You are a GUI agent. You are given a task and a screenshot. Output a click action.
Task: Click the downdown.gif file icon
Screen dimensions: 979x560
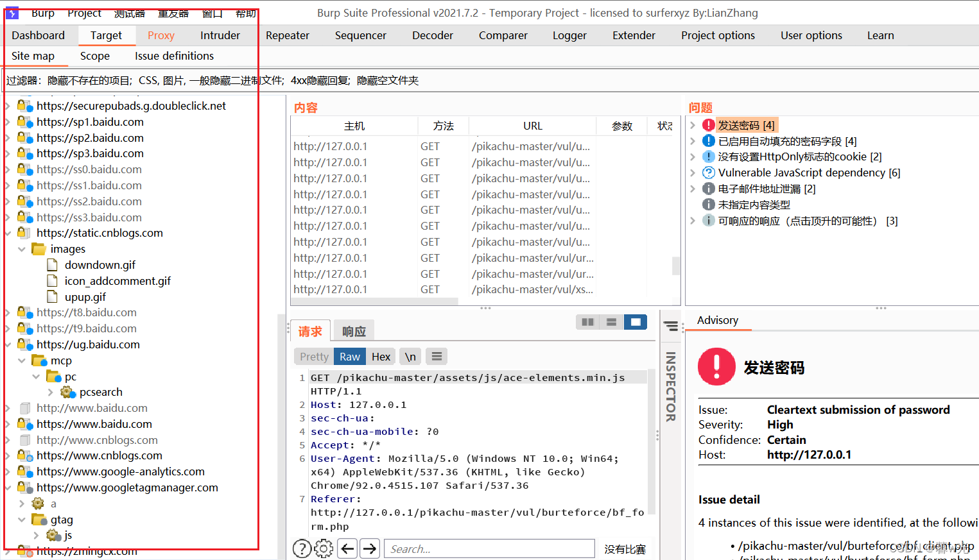point(53,265)
